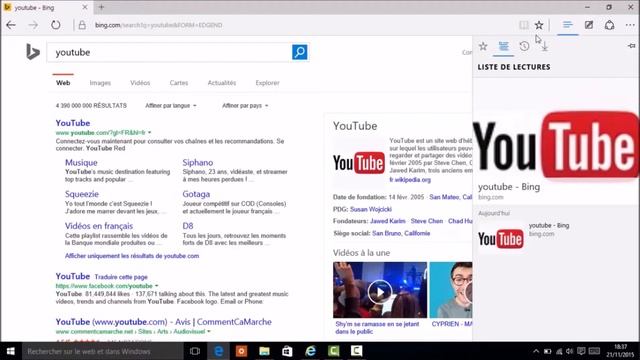Click Jawed Karim founder link
Viewport: 640px width, 360px height.
(x=387, y=221)
